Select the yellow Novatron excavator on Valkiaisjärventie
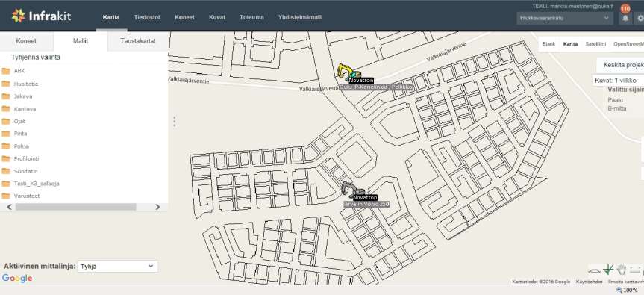Screen dimensions: 644x295 (x=348, y=72)
